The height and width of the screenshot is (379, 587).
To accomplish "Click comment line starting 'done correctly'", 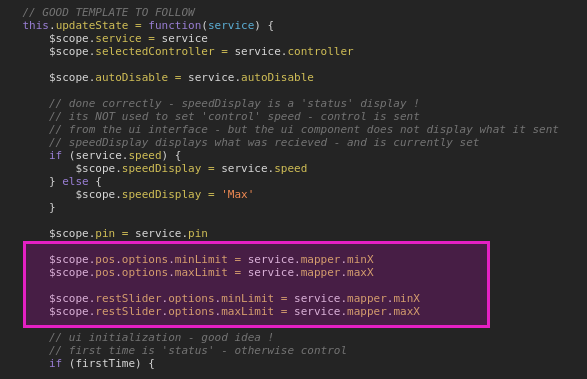I will (x=234, y=103).
